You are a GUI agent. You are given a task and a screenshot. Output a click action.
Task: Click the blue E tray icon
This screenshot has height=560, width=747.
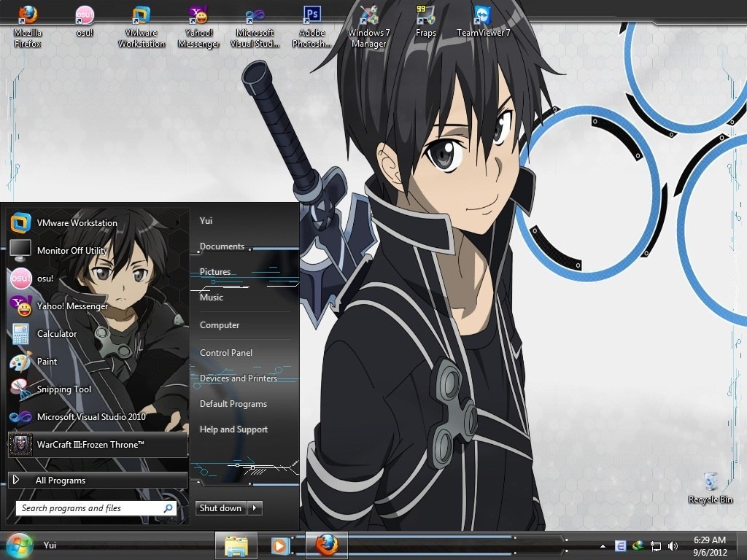[x=620, y=545]
